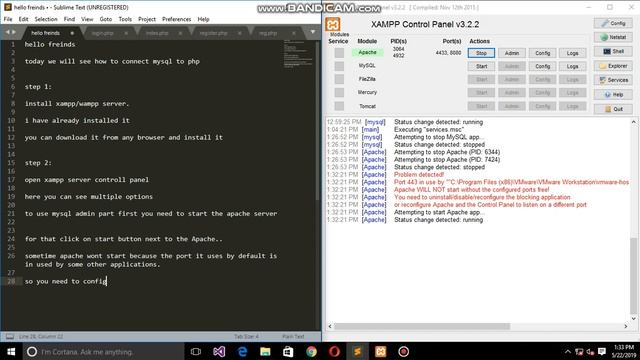Screen dimensions: 640x360
Task: Open Tab Size setting in status bar
Action: point(247,337)
